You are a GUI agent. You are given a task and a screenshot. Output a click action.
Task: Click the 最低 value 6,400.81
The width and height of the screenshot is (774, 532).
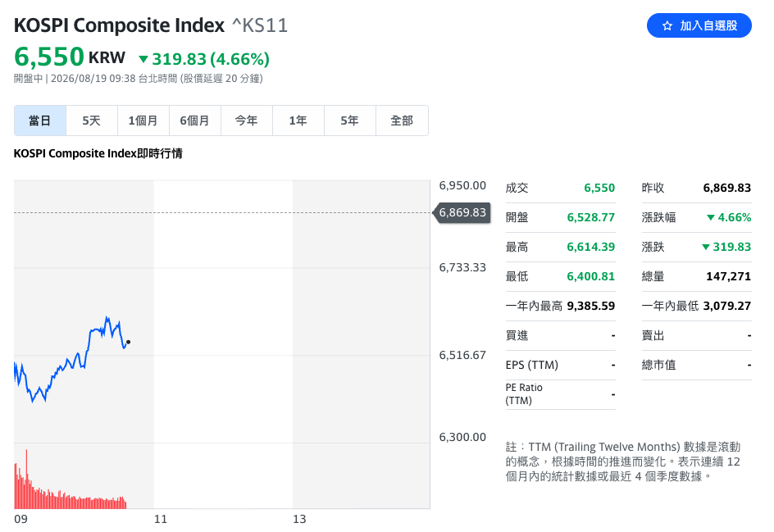point(591,277)
